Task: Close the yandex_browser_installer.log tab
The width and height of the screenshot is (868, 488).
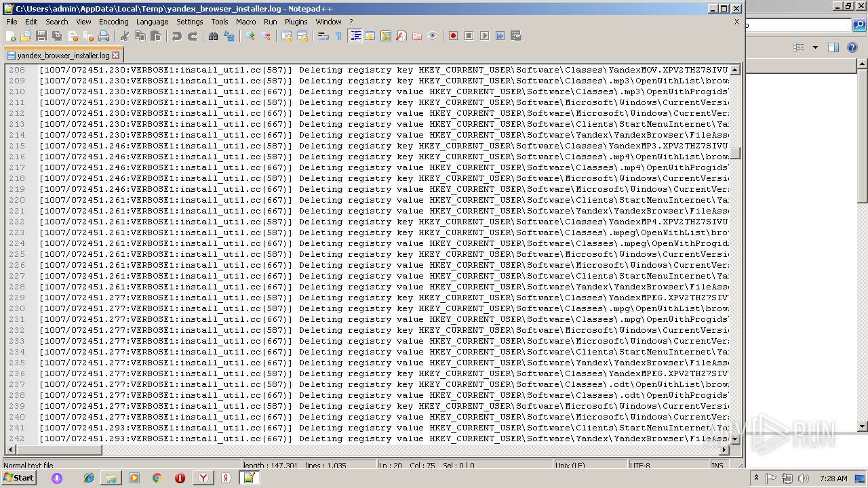Action: coord(115,56)
